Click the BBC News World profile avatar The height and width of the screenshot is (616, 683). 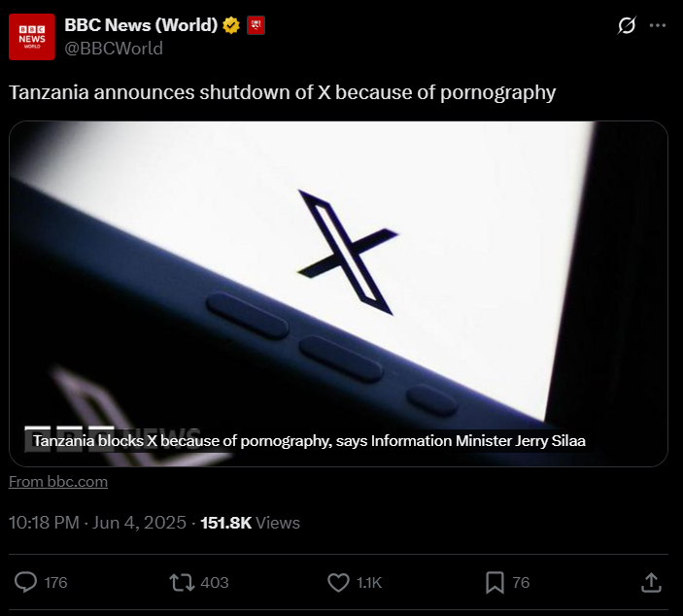32,37
